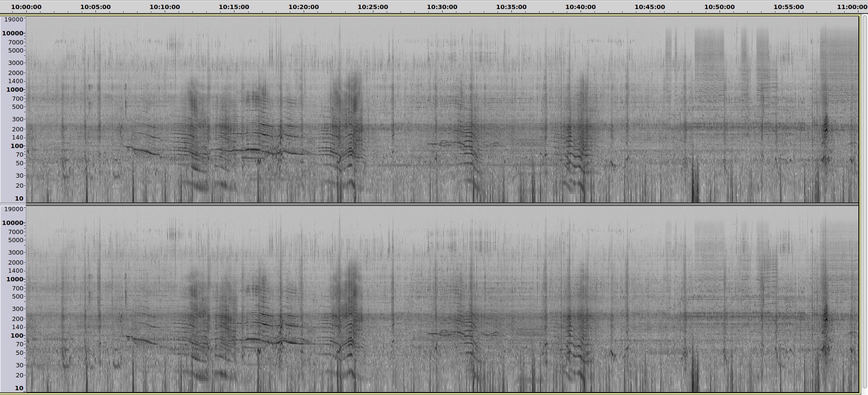Click the 10:35:00 mark on the ruler
This screenshot has width=868, height=395.
(x=511, y=7)
